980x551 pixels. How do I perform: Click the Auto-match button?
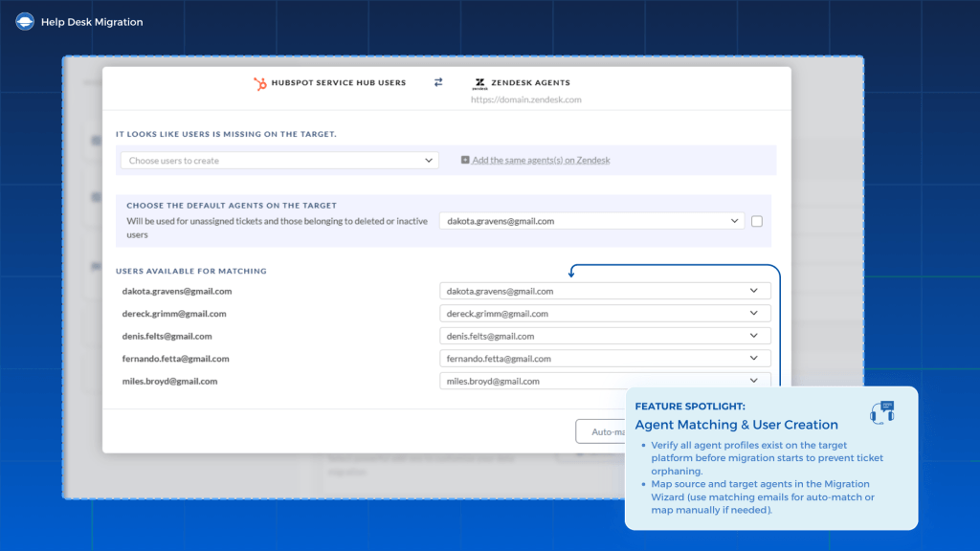click(601, 431)
